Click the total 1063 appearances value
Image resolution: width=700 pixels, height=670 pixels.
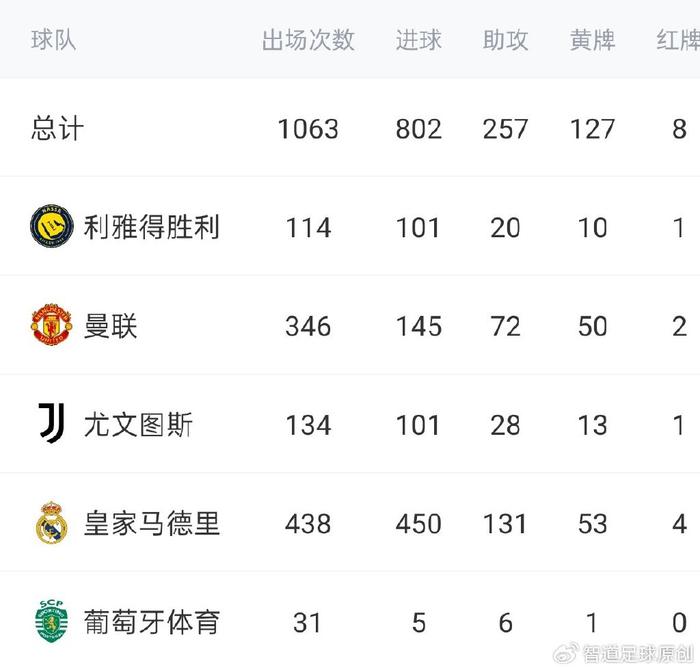308,129
